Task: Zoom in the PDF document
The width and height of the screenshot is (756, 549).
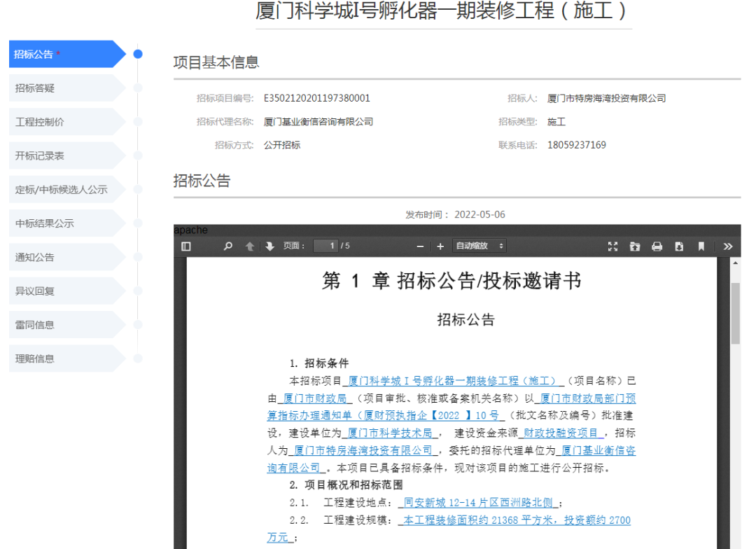Action: (x=440, y=246)
